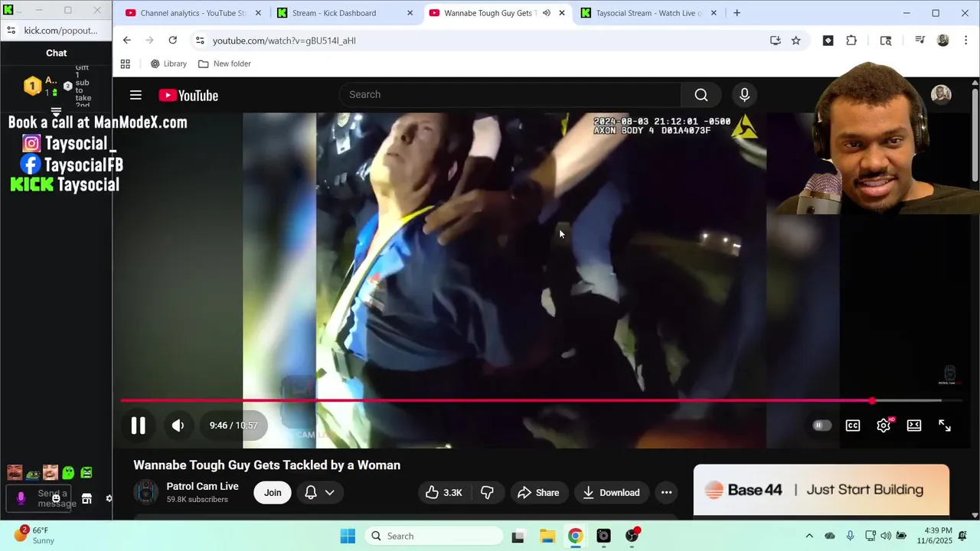Reload the current page
Image resolution: width=980 pixels, height=551 pixels.
point(173,41)
